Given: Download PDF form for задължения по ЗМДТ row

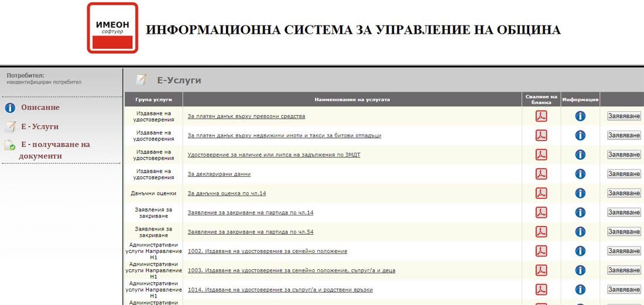Looking at the screenshot, I should tap(541, 155).
